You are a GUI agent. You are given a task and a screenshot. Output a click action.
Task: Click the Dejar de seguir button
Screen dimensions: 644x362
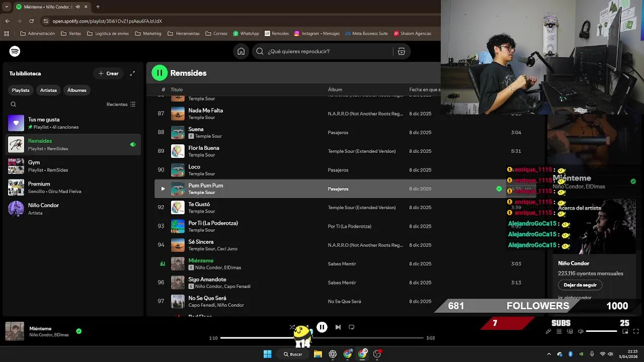[580, 285]
